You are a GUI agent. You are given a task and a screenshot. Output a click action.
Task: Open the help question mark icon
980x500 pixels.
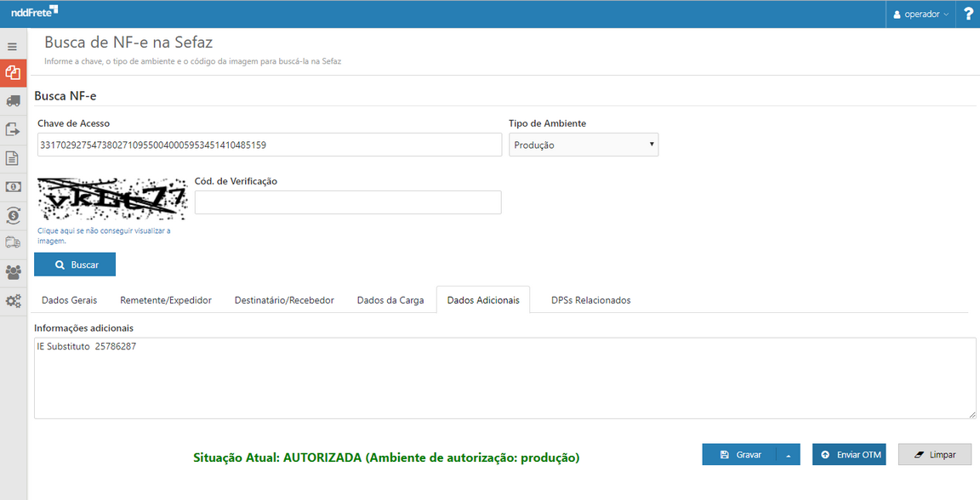click(968, 14)
